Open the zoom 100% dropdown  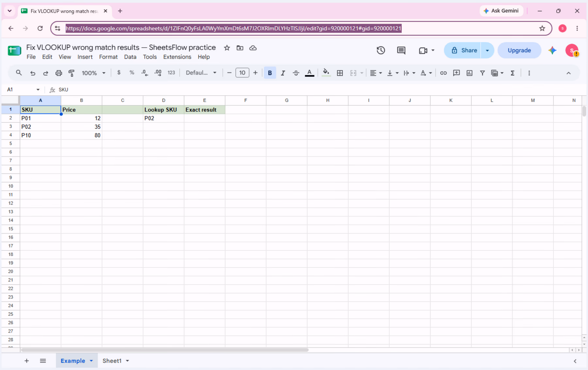(x=93, y=73)
